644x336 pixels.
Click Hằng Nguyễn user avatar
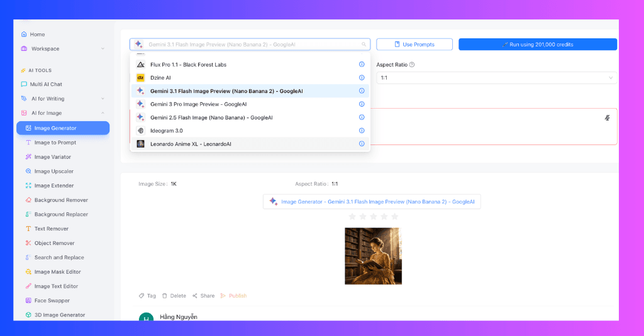pyautogui.click(x=146, y=317)
